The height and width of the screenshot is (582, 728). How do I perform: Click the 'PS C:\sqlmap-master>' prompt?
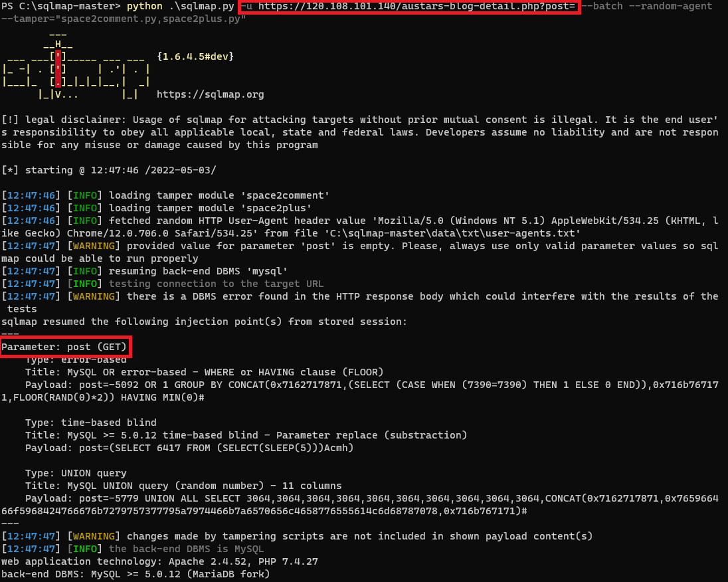pos(61,6)
